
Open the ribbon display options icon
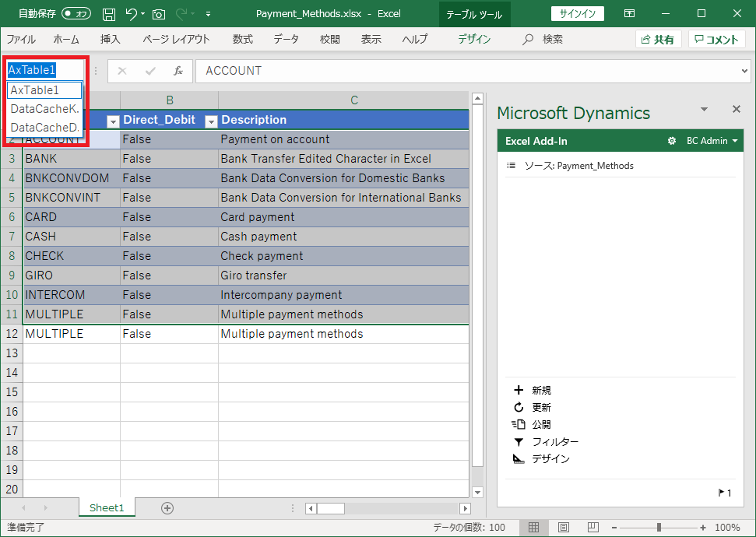(629, 13)
